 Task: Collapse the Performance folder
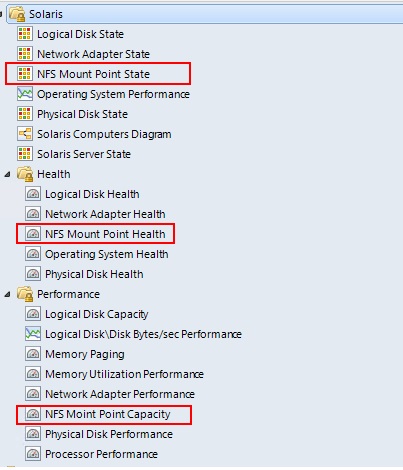click(x=7, y=294)
